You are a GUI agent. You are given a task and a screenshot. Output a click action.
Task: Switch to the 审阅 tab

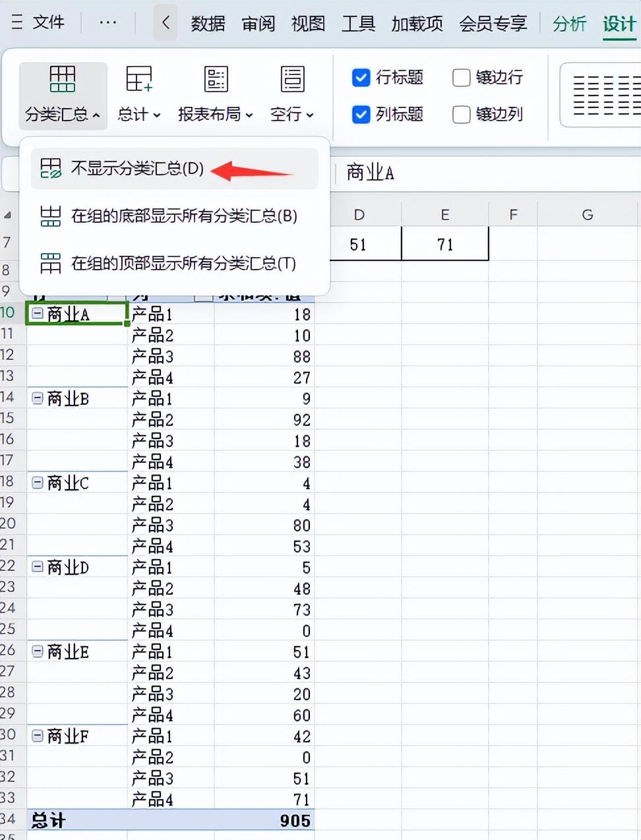pyautogui.click(x=258, y=24)
